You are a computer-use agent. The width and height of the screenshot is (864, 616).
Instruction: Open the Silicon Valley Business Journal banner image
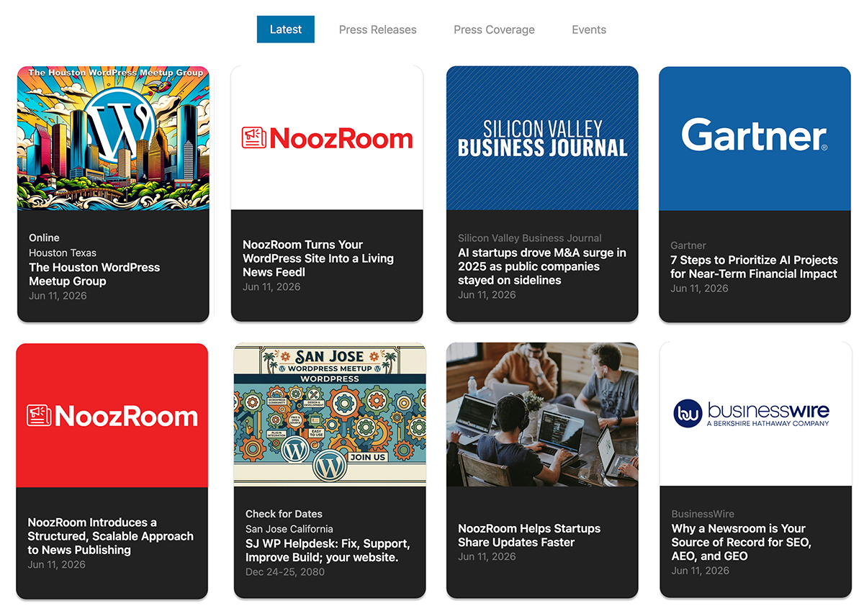pos(542,138)
